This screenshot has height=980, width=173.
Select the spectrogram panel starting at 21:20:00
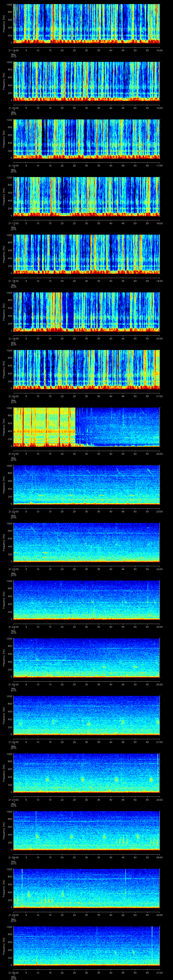tap(87, 369)
